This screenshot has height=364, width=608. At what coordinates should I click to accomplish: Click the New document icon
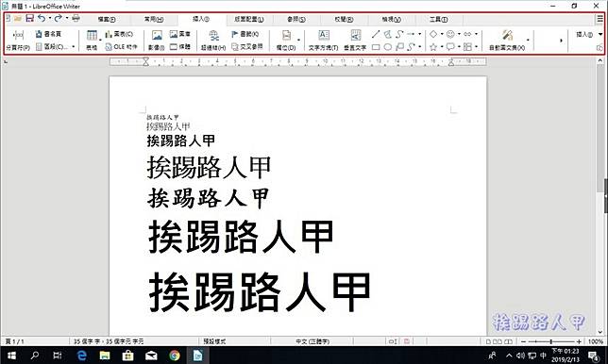click(8, 18)
